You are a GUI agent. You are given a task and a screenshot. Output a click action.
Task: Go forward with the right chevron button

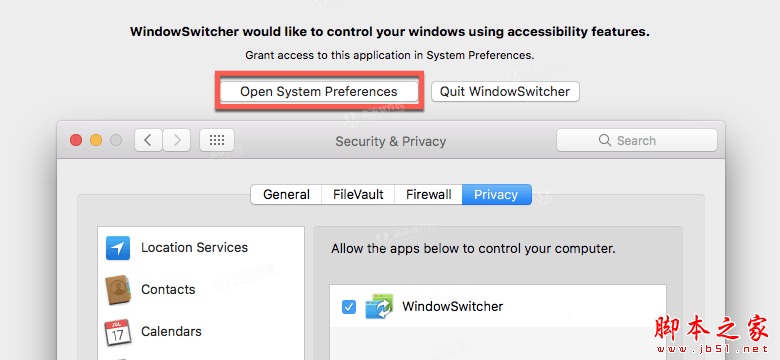[x=177, y=140]
